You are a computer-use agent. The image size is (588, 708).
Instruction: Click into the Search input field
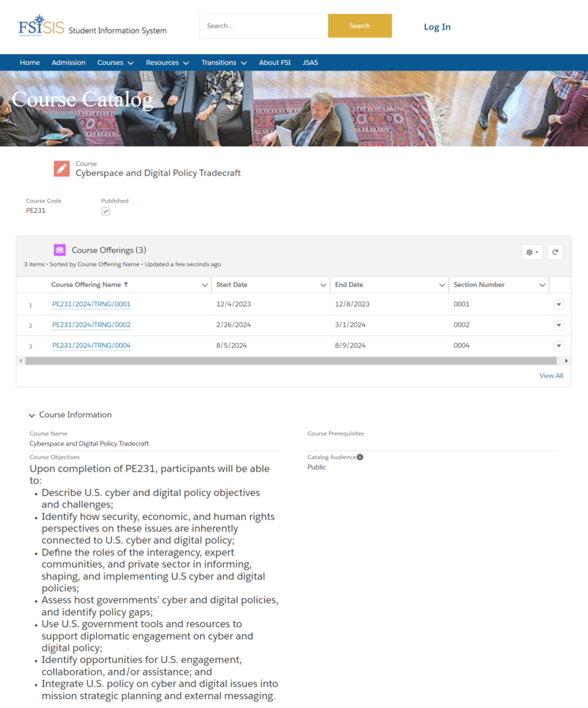click(x=264, y=26)
